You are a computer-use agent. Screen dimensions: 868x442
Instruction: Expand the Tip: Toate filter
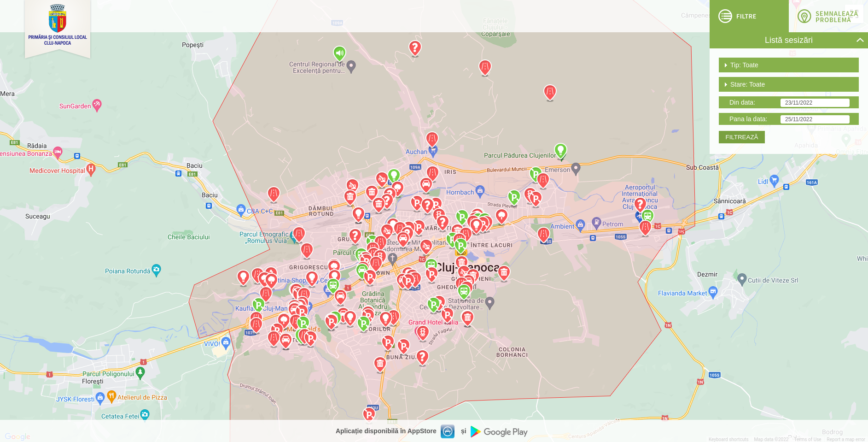[x=788, y=65]
